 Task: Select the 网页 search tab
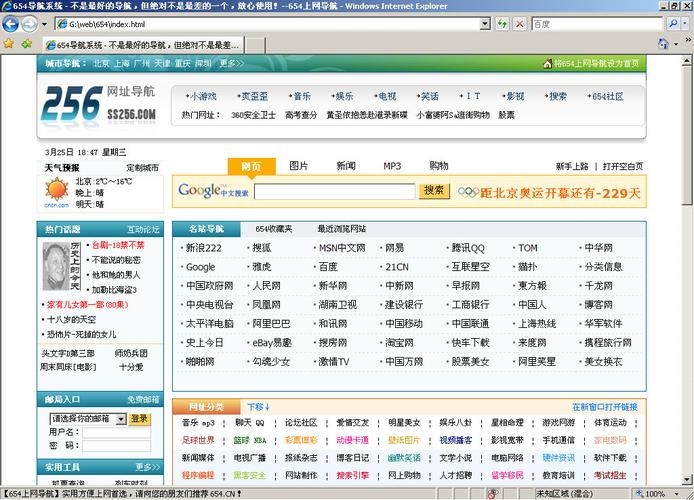(251, 166)
